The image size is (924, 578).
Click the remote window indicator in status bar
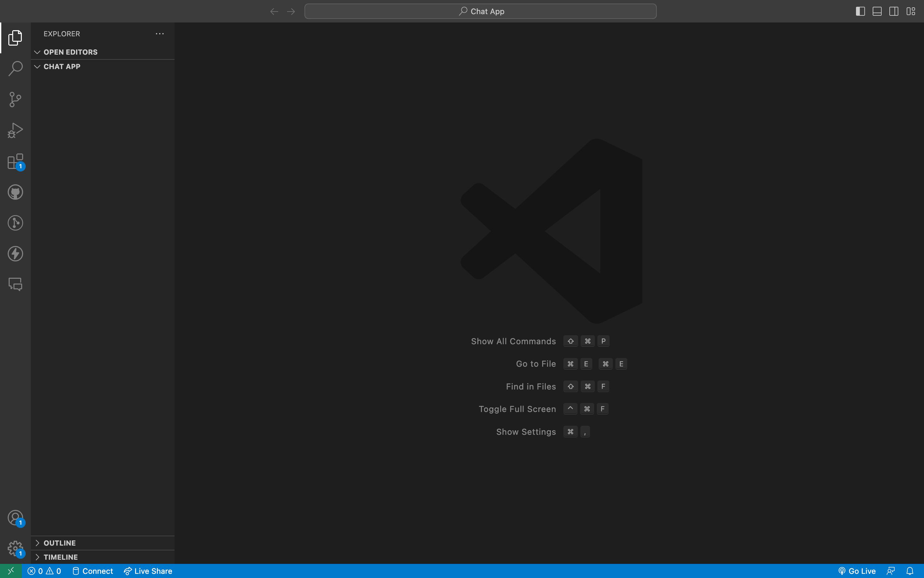click(x=11, y=571)
